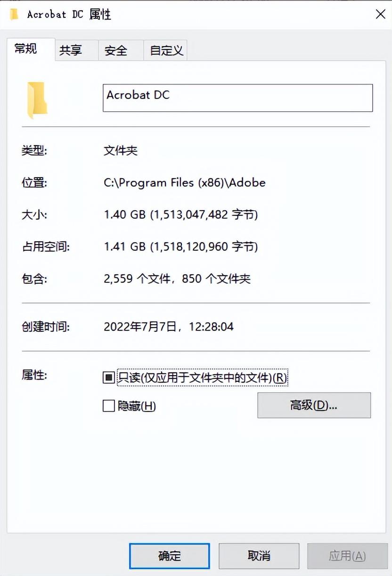Close the Acrobat DC 属性 dialog
Viewport: 392px width, 576px height.
(380, 14)
